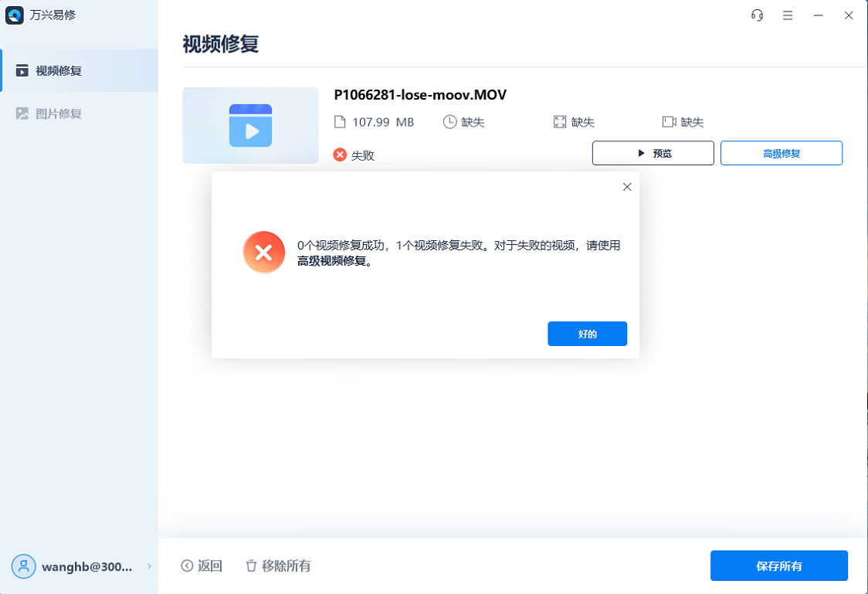Screen dimensions: 868x594
Task: Open 高级修复 advanced repair for the video
Action: tap(781, 152)
